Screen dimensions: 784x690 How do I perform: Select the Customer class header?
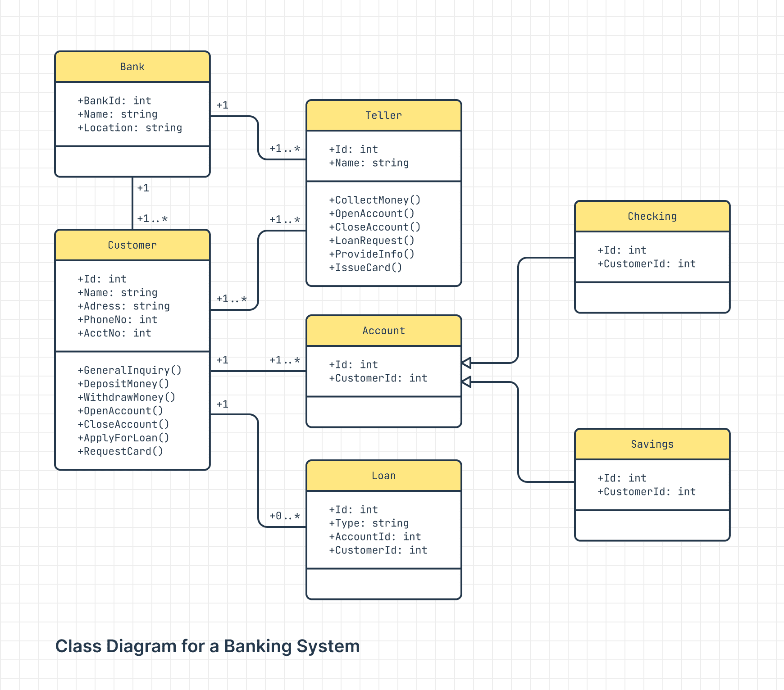pos(132,245)
